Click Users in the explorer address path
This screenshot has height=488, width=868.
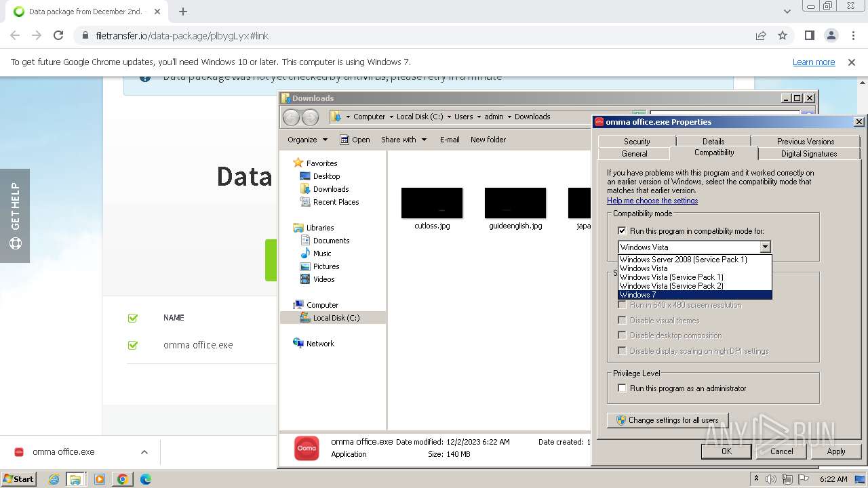[464, 117]
